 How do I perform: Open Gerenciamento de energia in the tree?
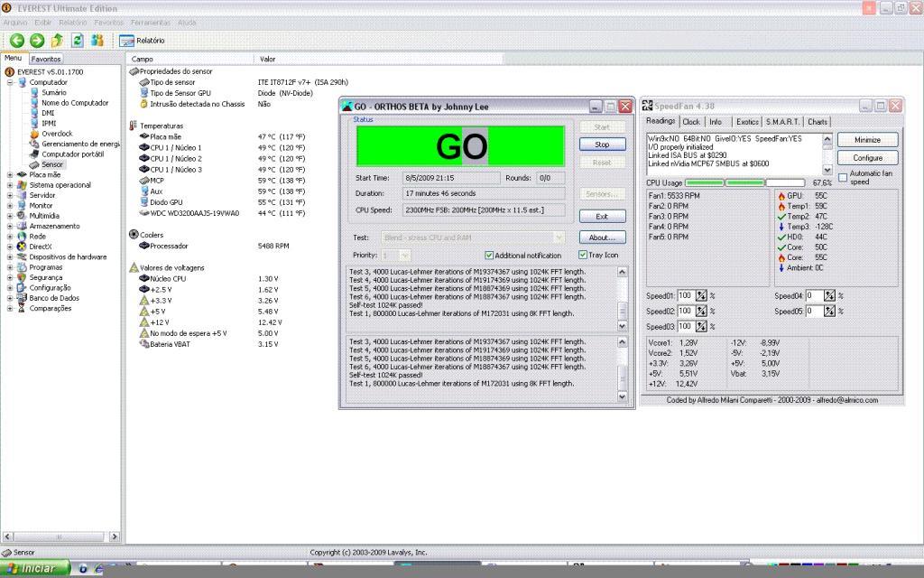coord(80,144)
